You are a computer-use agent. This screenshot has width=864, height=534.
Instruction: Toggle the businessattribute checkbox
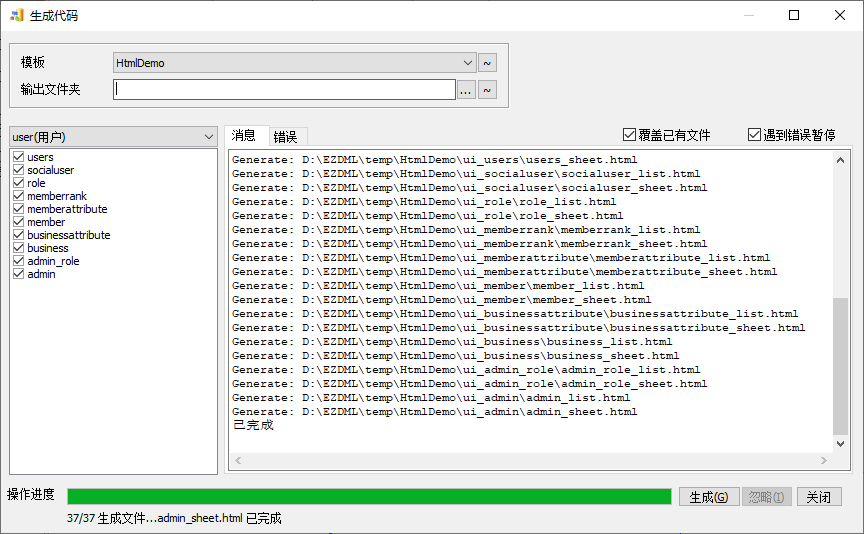[18, 235]
